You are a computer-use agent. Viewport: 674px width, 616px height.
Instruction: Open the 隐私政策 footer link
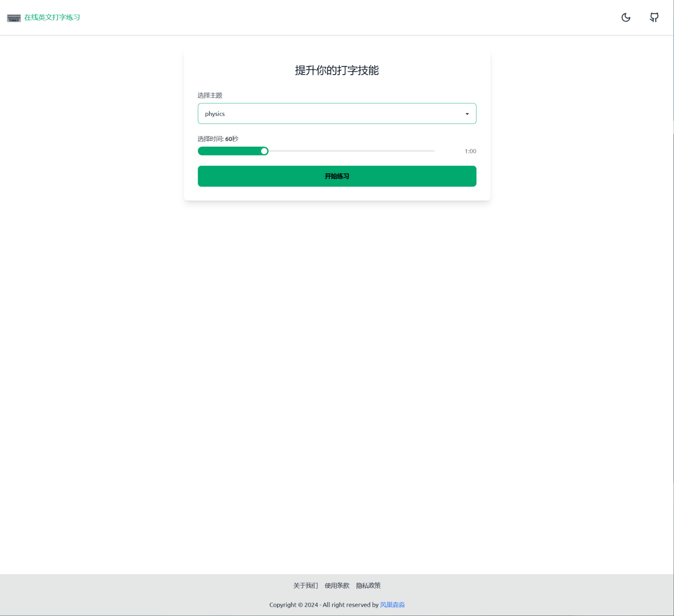pyautogui.click(x=368, y=586)
